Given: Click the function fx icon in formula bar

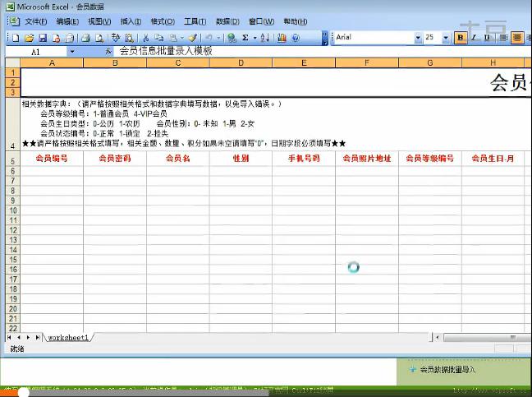Looking at the screenshot, I should click(x=108, y=51).
